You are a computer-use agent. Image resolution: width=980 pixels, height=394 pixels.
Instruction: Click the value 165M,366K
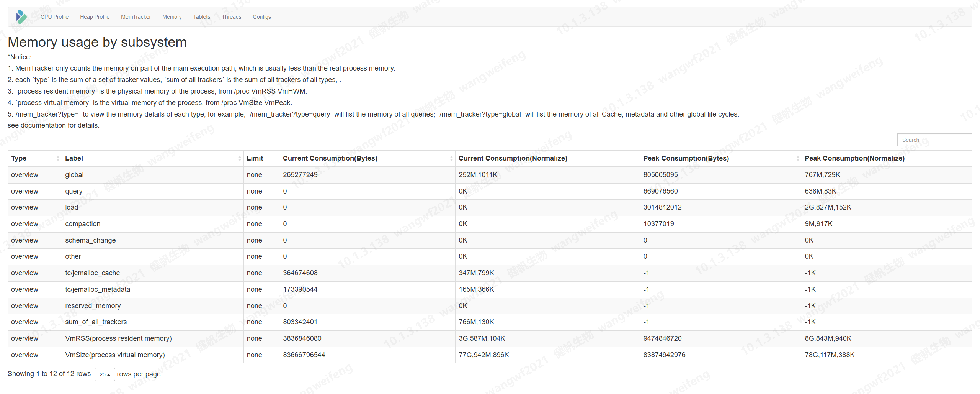coord(476,289)
